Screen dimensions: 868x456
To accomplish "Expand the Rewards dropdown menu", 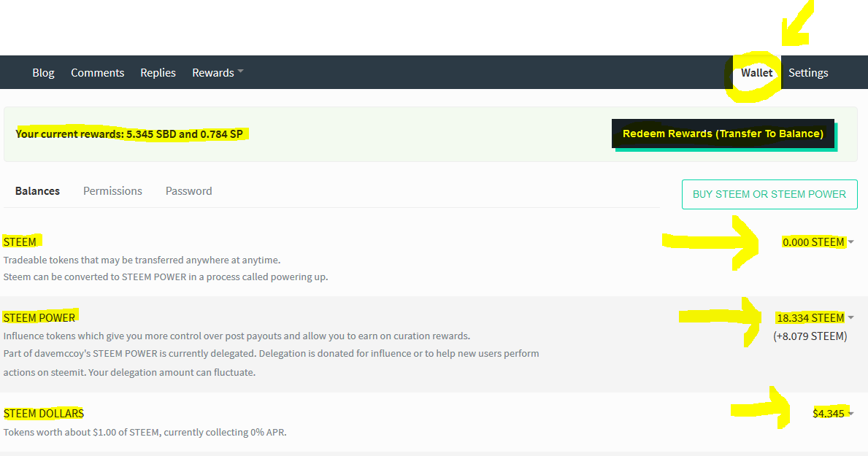I will tap(218, 72).
